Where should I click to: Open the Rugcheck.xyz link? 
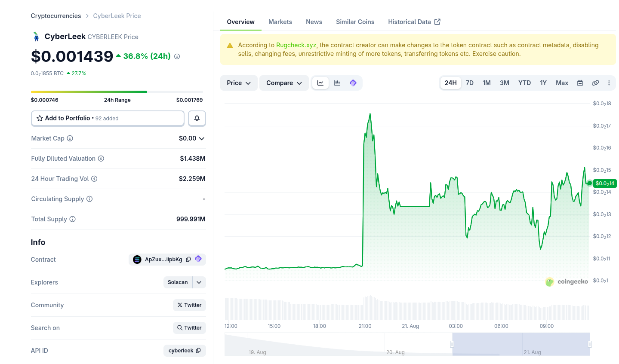296,45
